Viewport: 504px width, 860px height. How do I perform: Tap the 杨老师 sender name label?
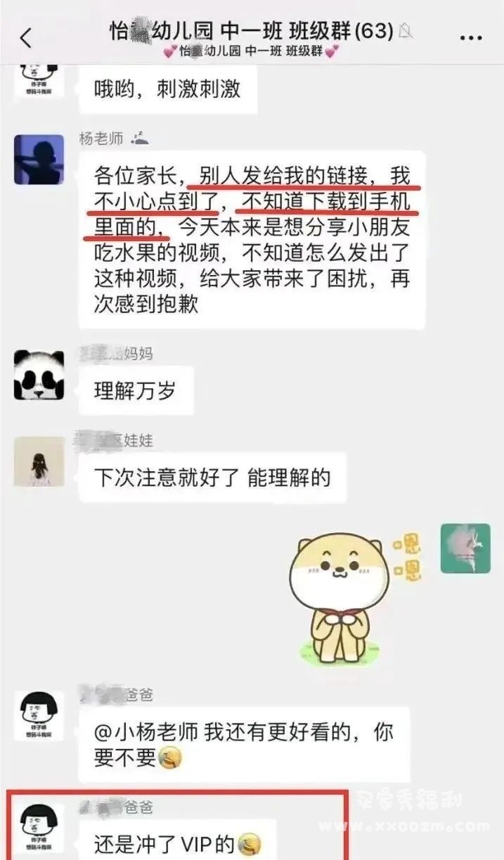[x=101, y=139]
